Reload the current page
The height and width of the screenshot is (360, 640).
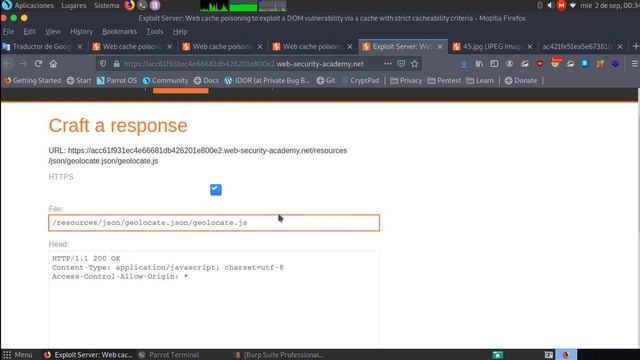[x=38, y=64]
